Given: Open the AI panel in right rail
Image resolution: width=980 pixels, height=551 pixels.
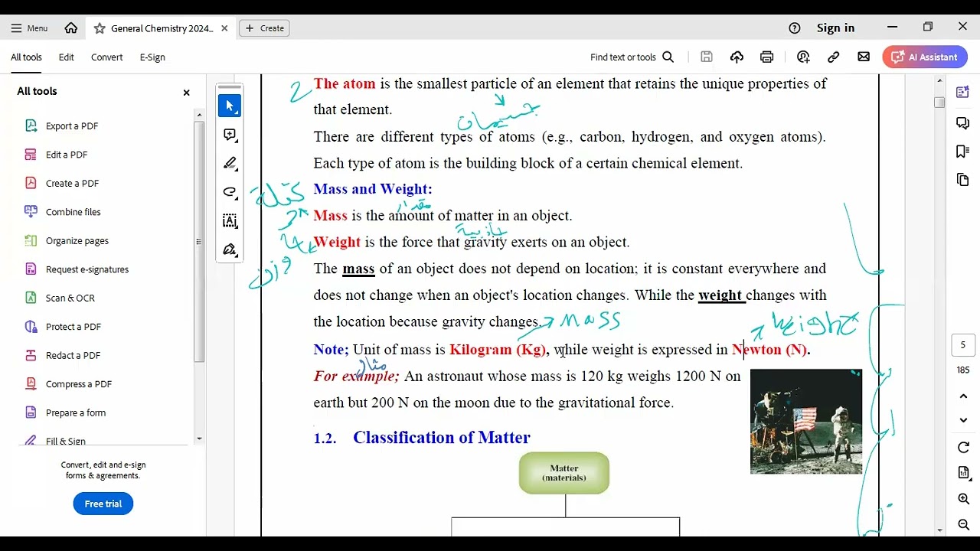Looking at the screenshot, I should pos(963,93).
